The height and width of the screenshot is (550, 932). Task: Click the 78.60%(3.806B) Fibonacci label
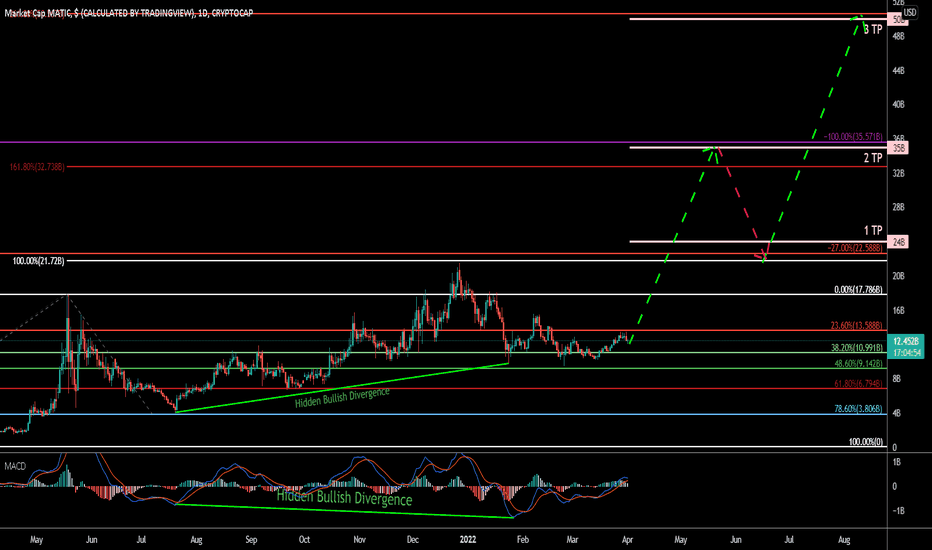click(x=858, y=409)
